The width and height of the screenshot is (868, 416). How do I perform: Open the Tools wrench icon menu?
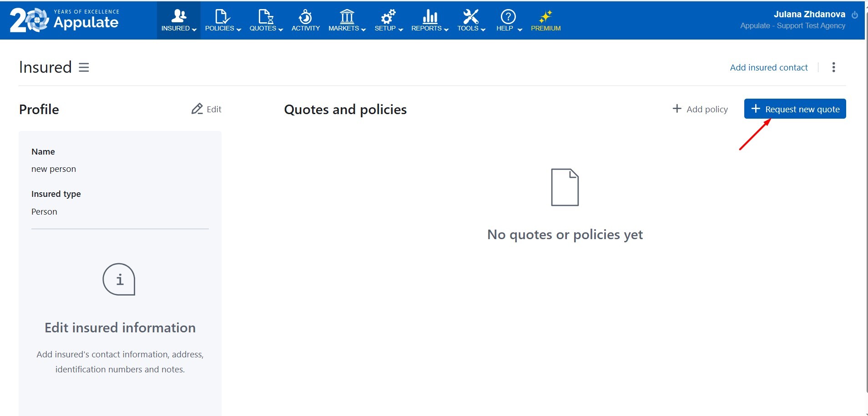[471, 16]
